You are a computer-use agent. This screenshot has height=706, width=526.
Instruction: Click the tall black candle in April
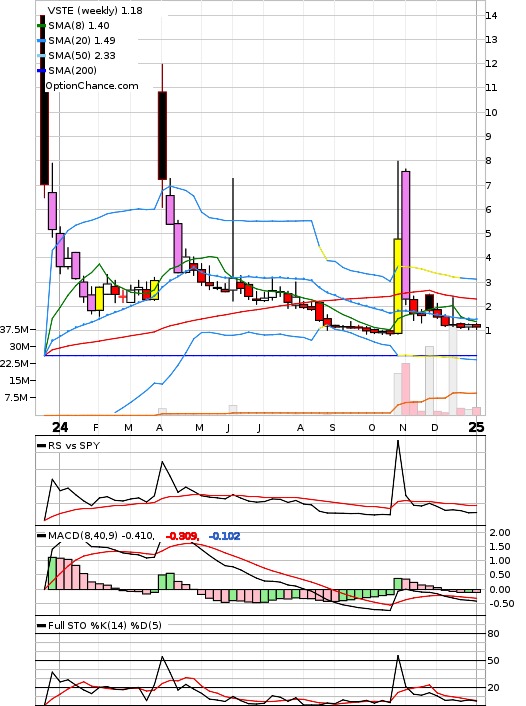coord(162,136)
